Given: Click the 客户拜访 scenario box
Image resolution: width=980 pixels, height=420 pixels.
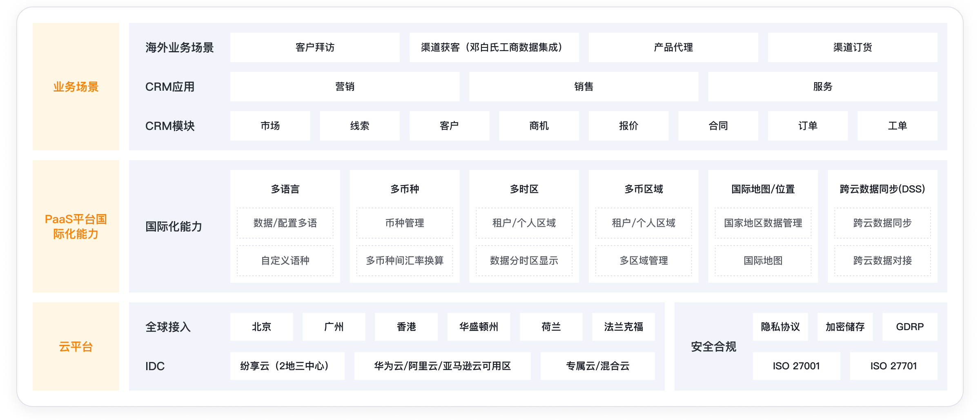Looking at the screenshot, I should coord(314,47).
